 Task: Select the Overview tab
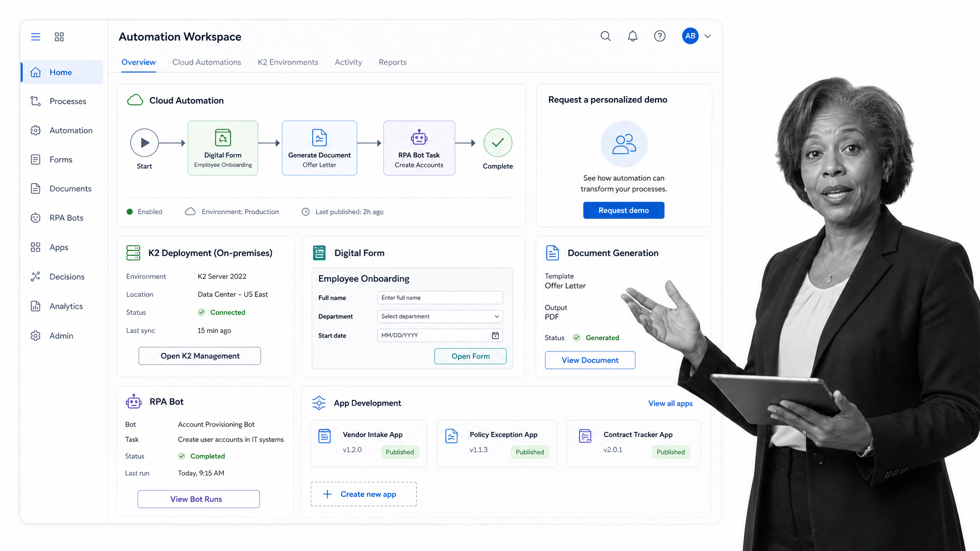[138, 62]
